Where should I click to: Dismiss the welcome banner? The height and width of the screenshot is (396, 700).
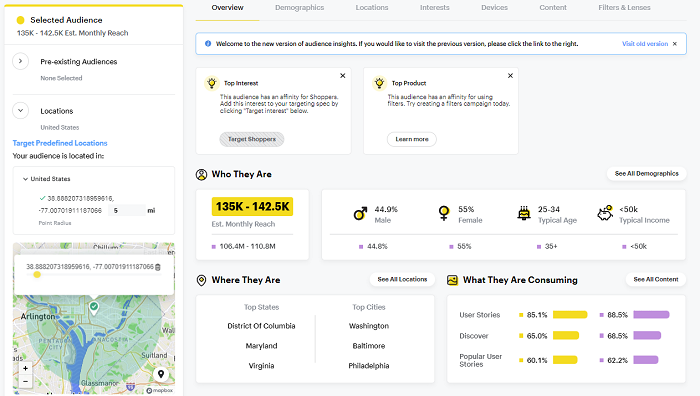click(x=675, y=44)
